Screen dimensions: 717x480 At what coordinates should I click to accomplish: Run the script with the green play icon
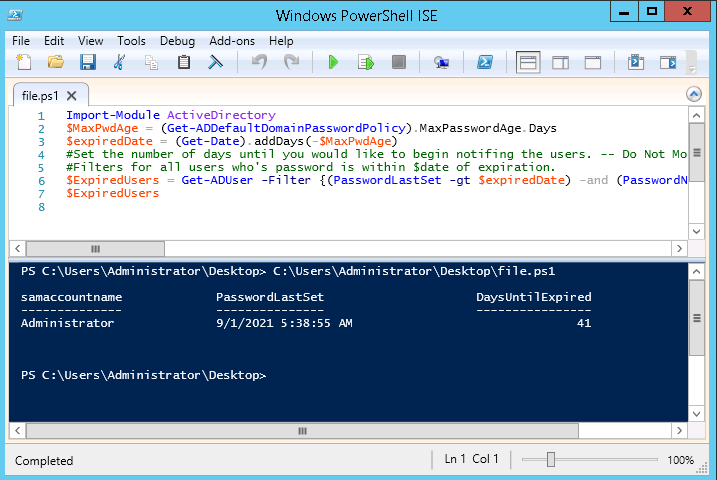[x=333, y=62]
